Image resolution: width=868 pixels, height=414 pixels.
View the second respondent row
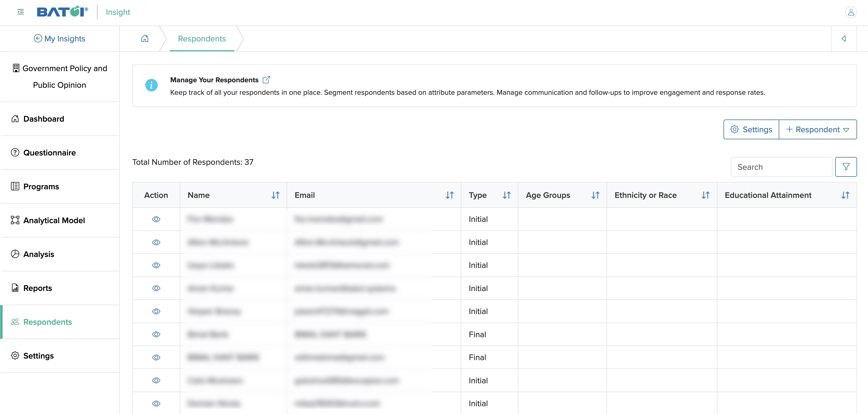156,242
